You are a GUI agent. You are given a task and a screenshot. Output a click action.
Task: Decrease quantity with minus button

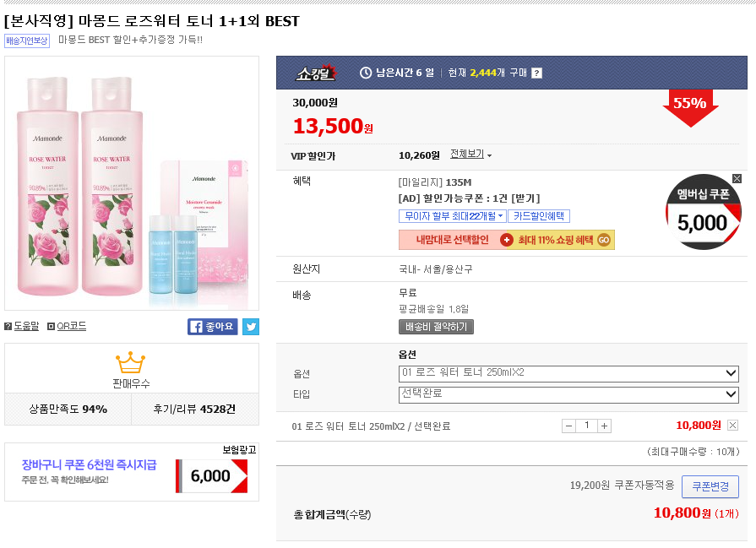pyautogui.click(x=568, y=426)
